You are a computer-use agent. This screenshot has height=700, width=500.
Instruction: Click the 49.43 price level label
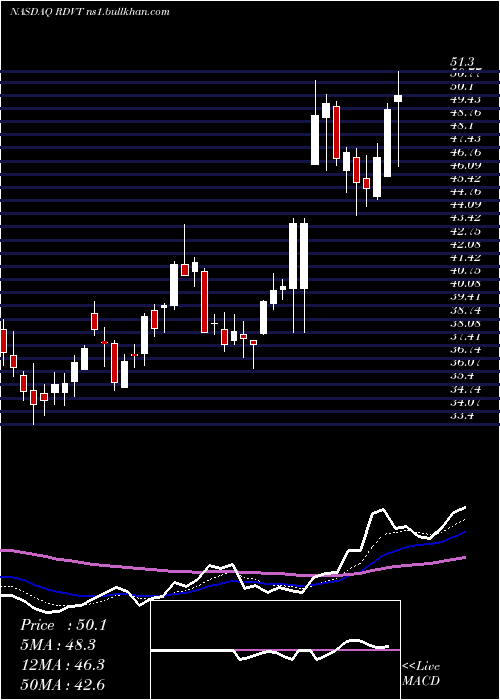coord(465,99)
